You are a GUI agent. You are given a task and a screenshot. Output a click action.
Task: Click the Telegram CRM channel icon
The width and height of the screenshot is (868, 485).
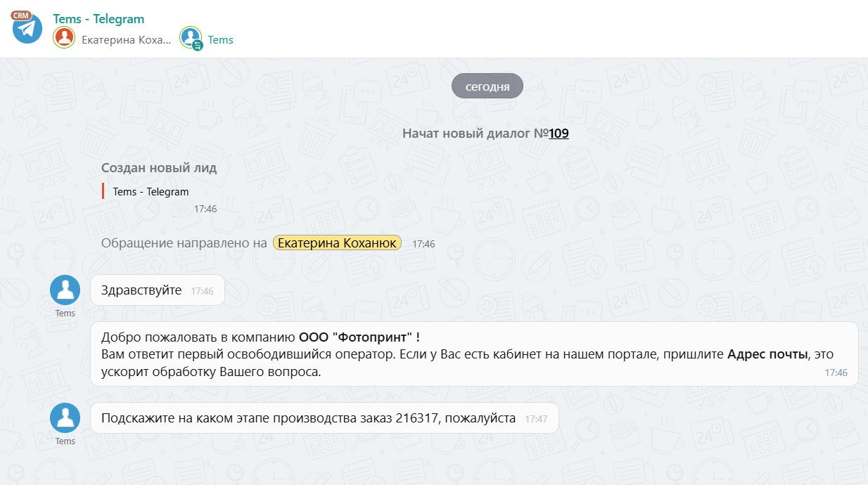[x=27, y=29]
